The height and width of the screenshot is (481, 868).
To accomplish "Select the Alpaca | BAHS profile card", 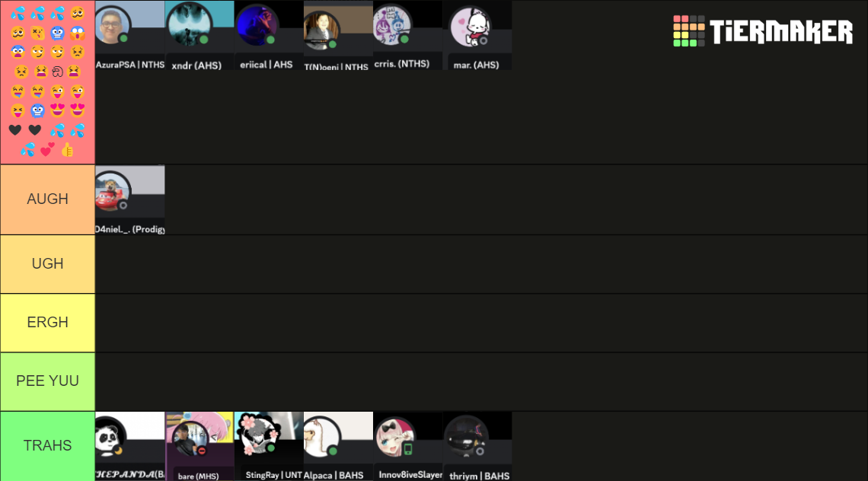I will (338, 446).
